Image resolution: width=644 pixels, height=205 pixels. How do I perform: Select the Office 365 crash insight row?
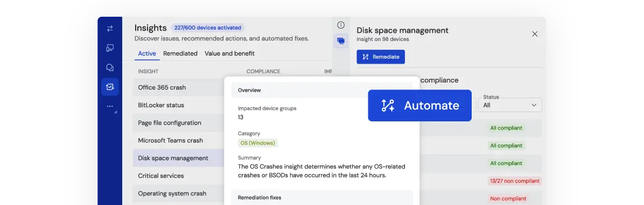[x=179, y=87]
